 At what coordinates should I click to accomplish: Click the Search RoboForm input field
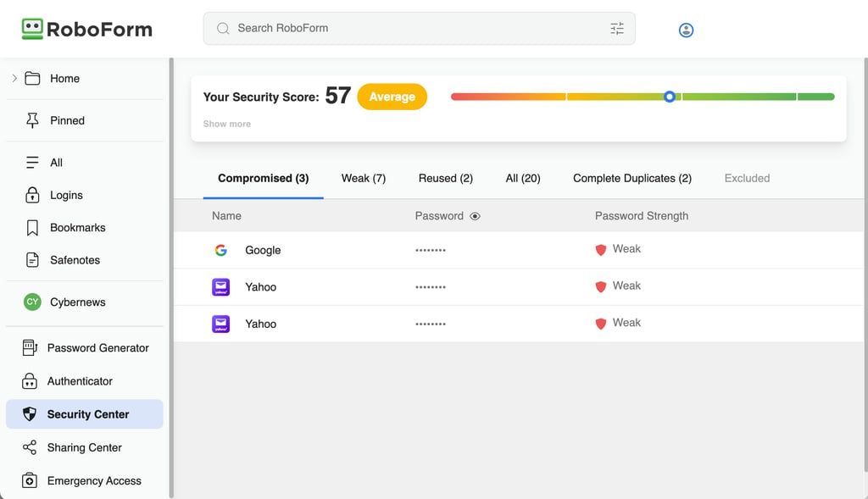[x=419, y=28]
